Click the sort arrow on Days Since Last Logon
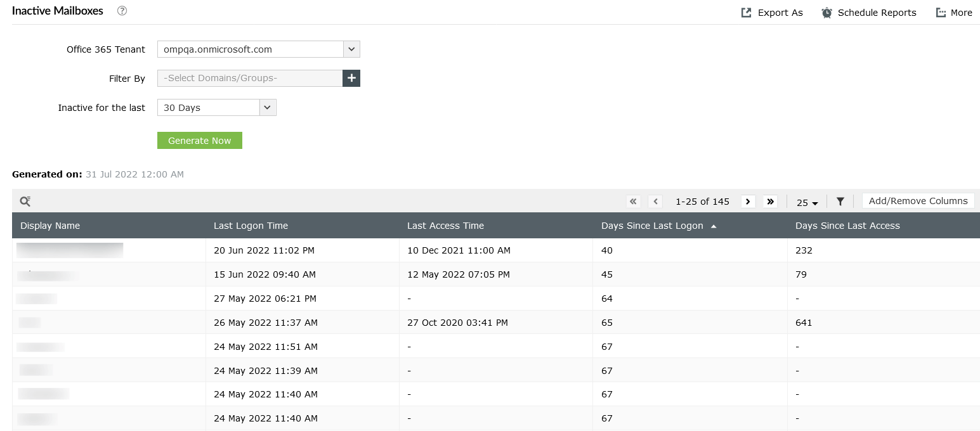The height and width of the screenshot is (431, 980). [x=714, y=226]
